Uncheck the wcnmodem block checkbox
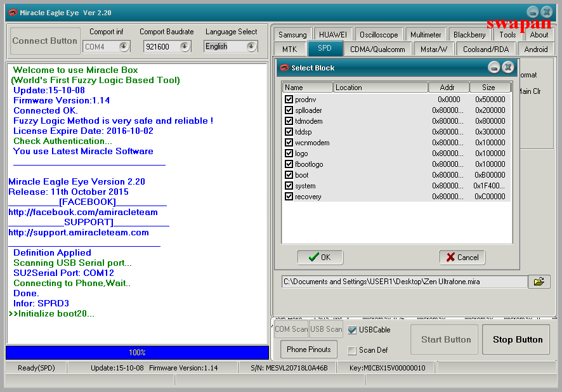The height and width of the screenshot is (392, 562). (x=289, y=142)
